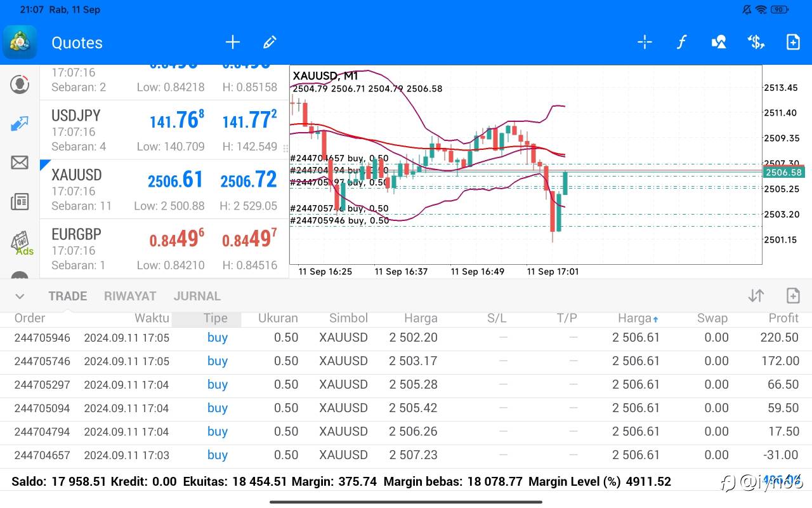Switch to the RIWAYAT tab
Screen dimensions: 812x508
[130, 296]
